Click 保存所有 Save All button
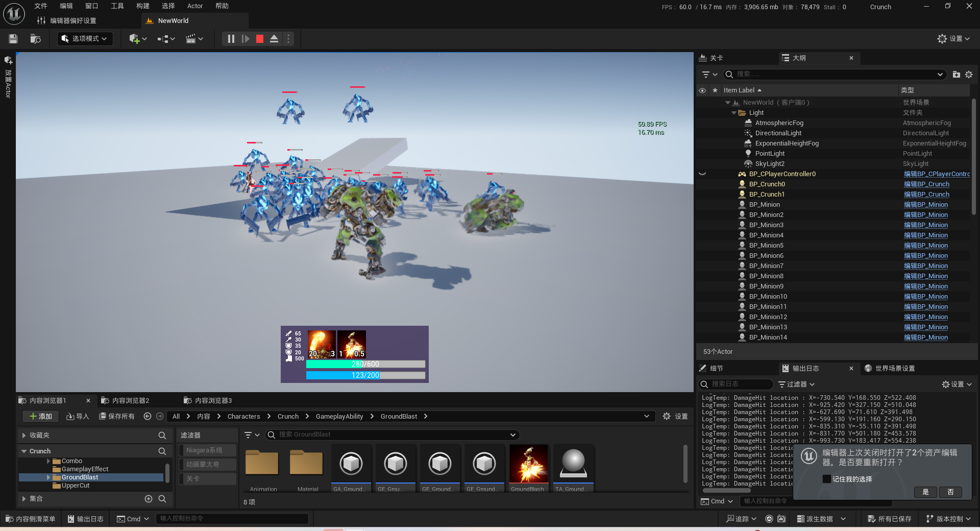The width and height of the screenshot is (980, 531). pos(117,417)
